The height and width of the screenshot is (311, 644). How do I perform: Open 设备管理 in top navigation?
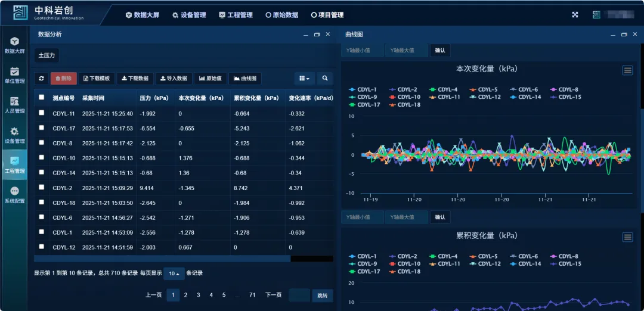[189, 15]
